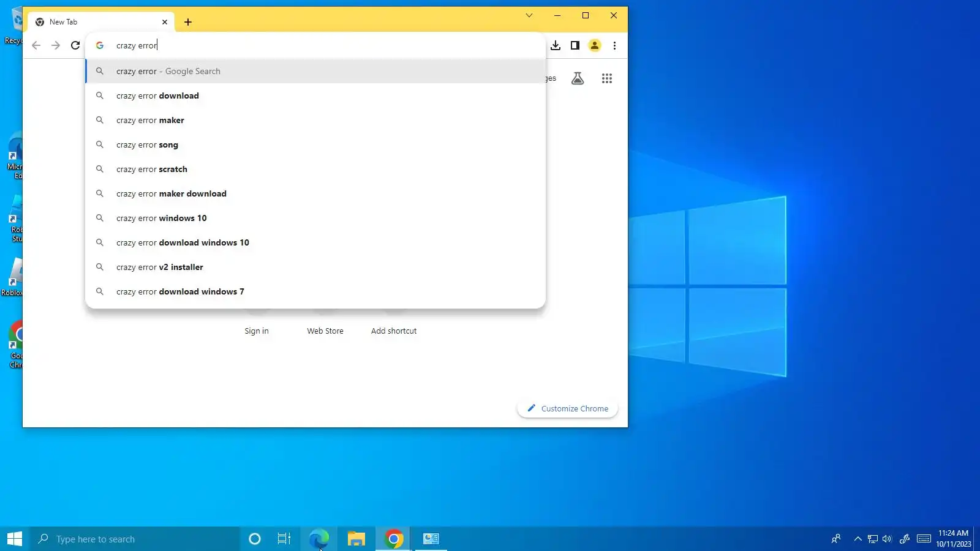Select the New Tab tab
This screenshot has height=551, width=980.
(101, 22)
